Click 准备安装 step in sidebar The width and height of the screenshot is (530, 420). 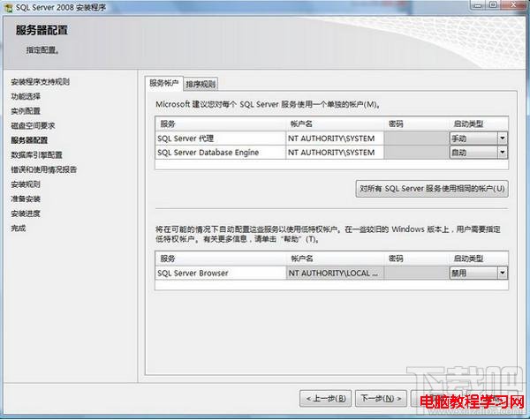click(x=26, y=199)
